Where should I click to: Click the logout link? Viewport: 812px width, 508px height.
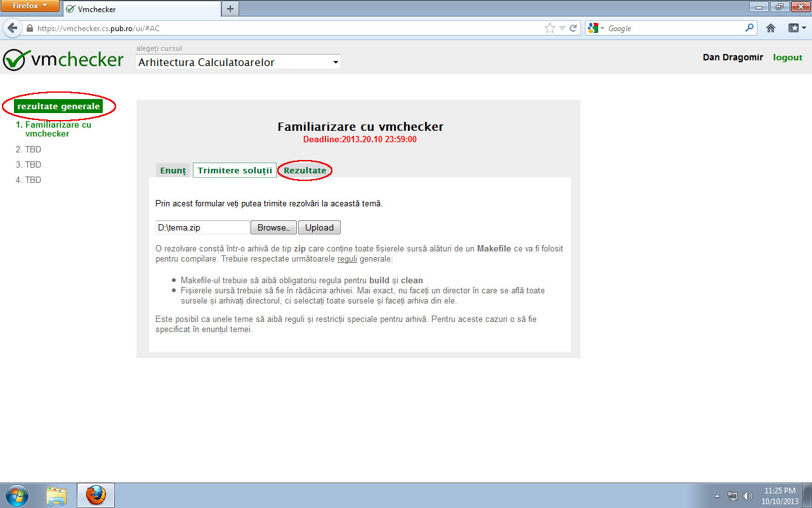pos(787,57)
